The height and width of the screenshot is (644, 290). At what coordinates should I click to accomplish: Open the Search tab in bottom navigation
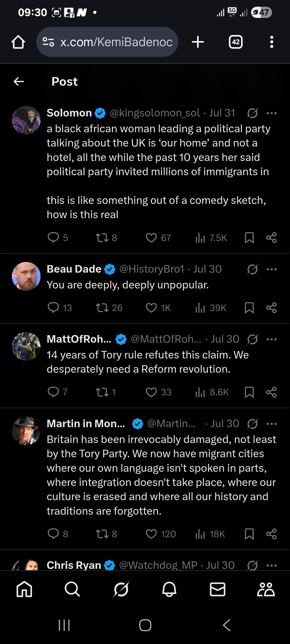point(72,589)
